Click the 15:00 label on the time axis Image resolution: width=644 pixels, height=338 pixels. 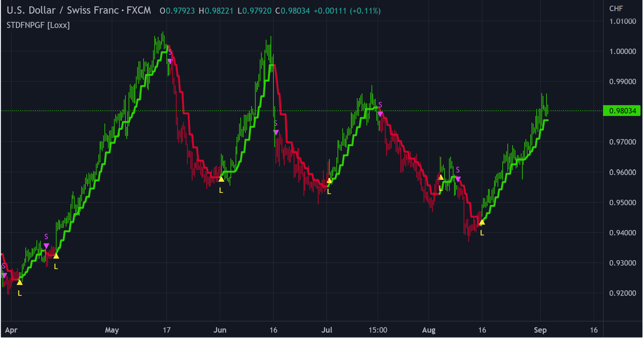point(378,330)
